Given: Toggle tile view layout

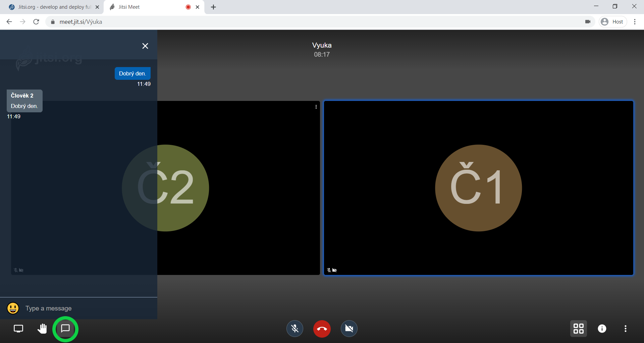Looking at the screenshot, I should click(x=579, y=329).
